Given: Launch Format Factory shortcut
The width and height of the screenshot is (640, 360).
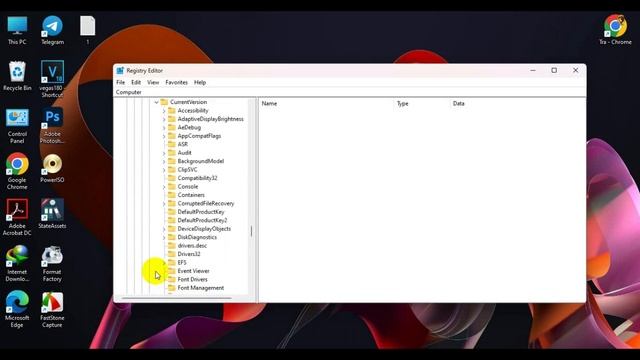Looking at the screenshot, I should pyautogui.click(x=52, y=263).
